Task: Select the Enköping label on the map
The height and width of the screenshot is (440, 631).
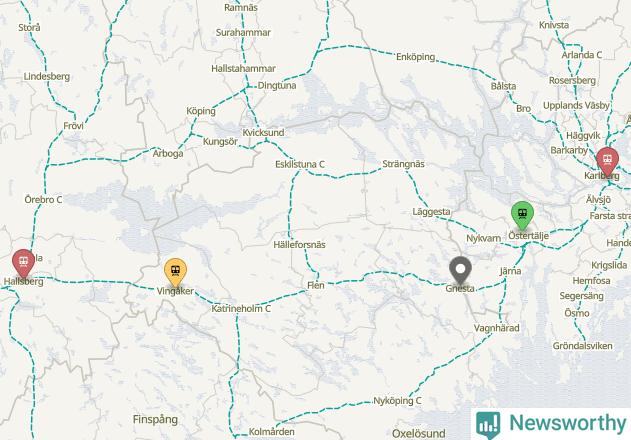Action: click(416, 57)
